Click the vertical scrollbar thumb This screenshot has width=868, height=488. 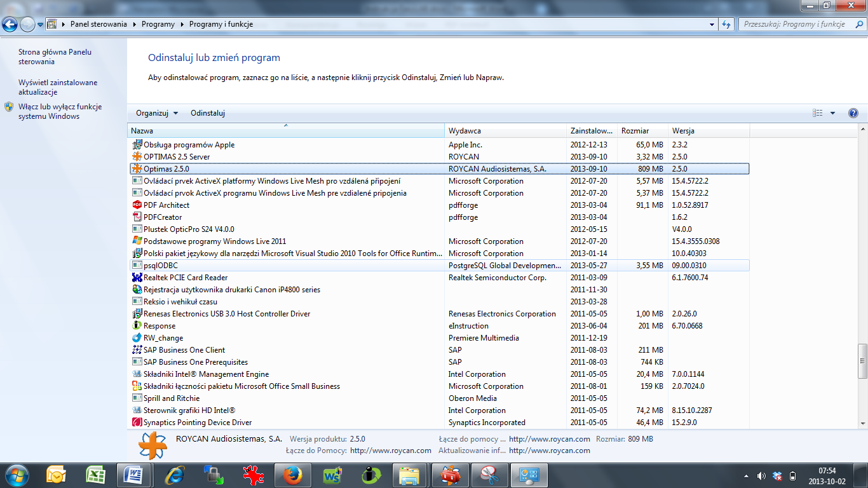tap(862, 362)
